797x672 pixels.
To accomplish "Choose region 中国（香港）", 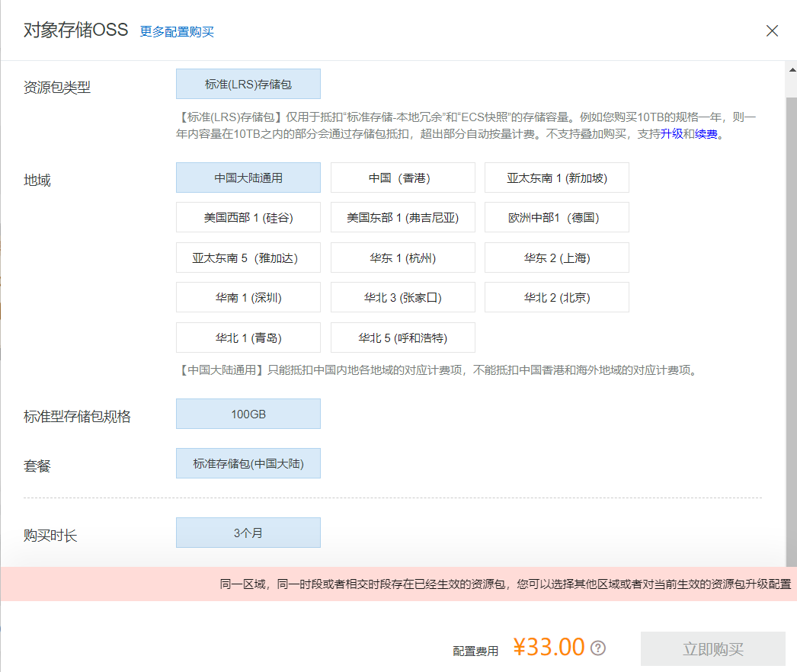I will point(402,178).
